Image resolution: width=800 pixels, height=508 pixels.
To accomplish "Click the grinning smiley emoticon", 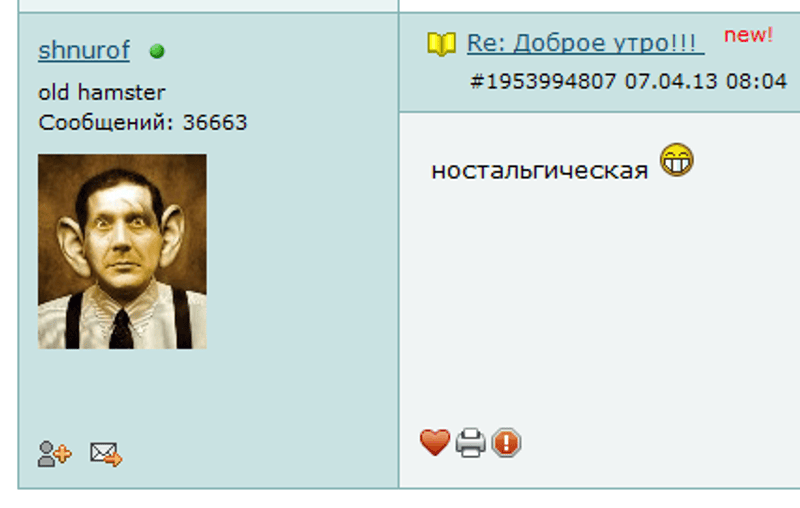I will [x=677, y=160].
